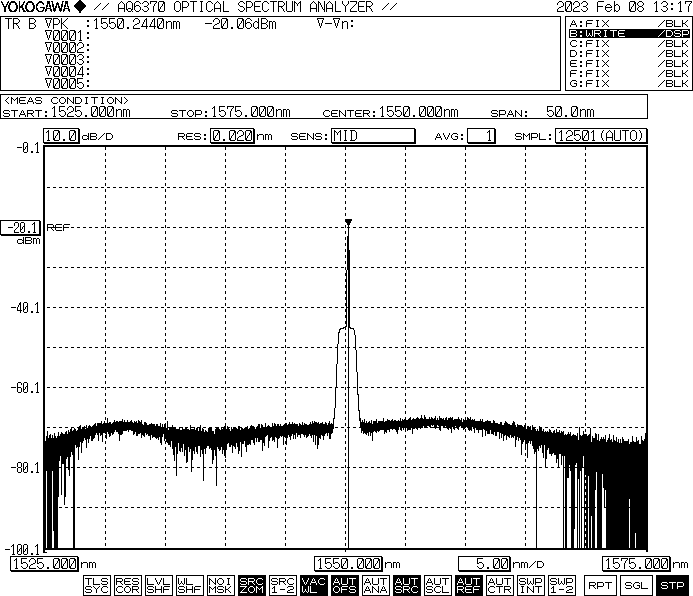Click the VAC WL vacuum wavelength icon
693x596 pixels.
tap(314, 584)
